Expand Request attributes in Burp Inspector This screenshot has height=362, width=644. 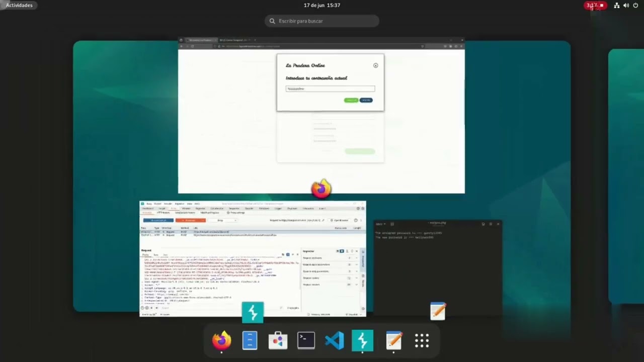coord(330,258)
